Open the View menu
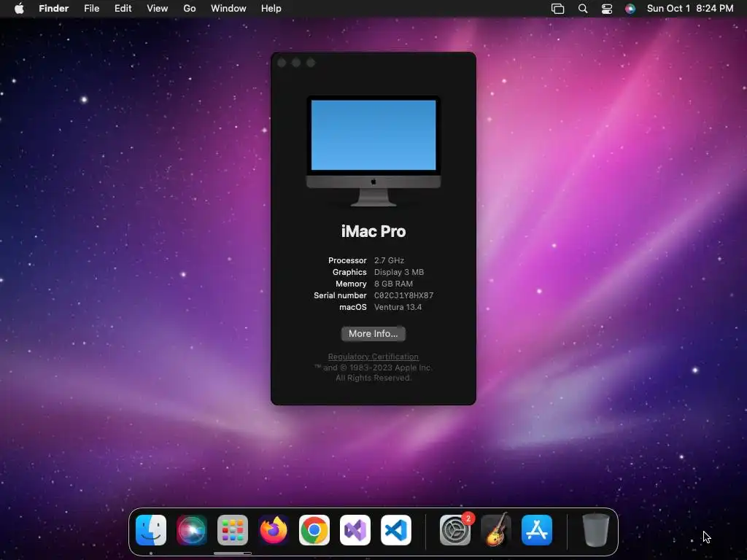This screenshot has width=747, height=560. pos(158,9)
